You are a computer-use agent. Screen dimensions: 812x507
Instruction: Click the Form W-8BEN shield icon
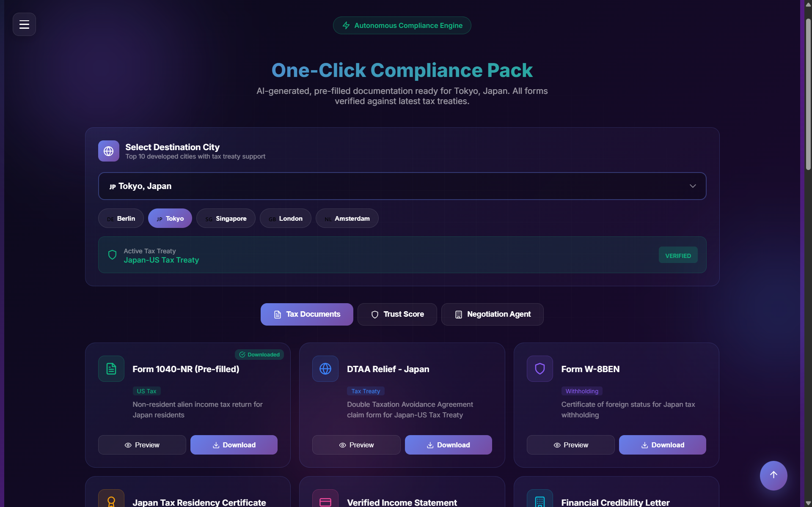pos(540,369)
